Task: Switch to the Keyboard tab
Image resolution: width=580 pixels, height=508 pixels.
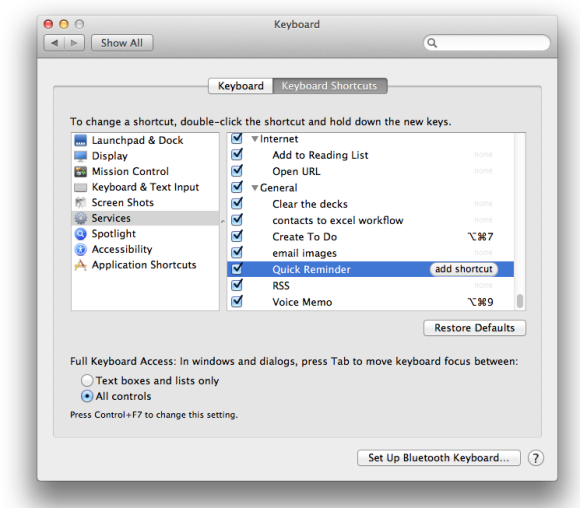Action: click(x=240, y=86)
